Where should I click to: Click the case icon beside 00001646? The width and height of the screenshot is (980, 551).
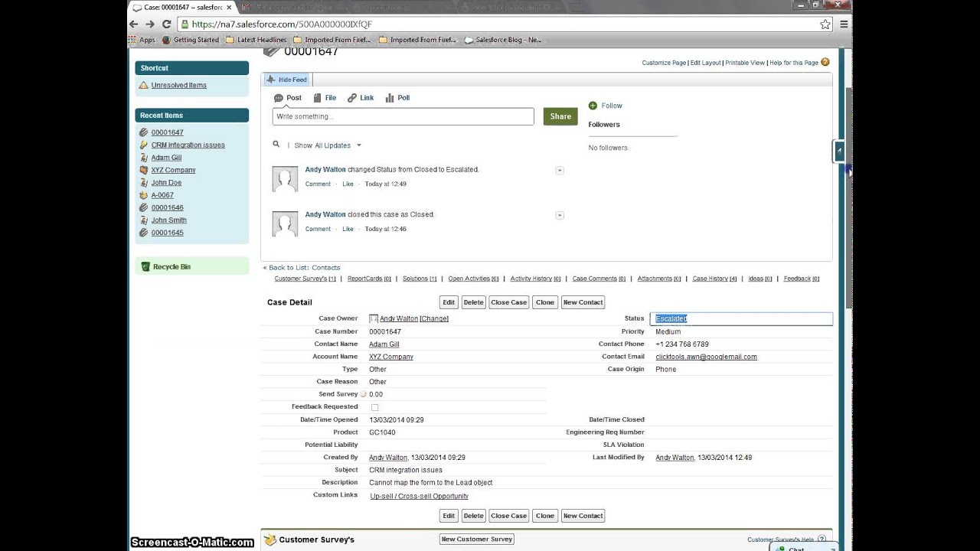tap(143, 207)
